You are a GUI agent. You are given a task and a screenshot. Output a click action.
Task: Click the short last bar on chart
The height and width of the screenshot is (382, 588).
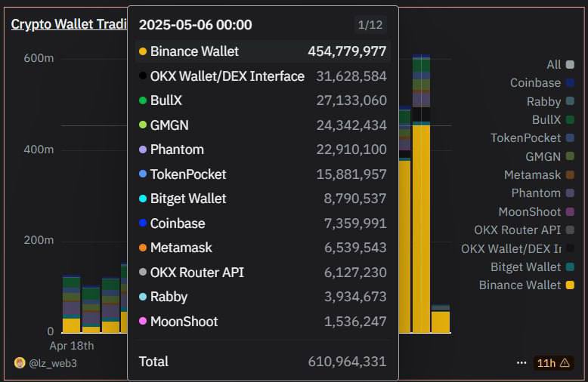(x=441, y=319)
